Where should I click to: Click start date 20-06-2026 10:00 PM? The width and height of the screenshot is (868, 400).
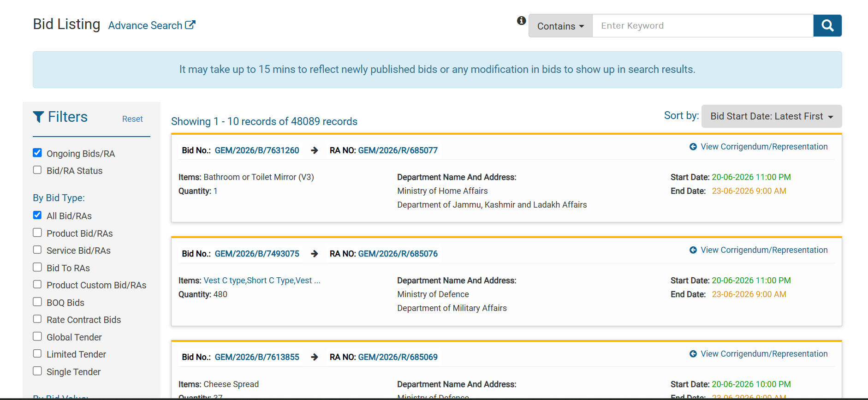751,384
